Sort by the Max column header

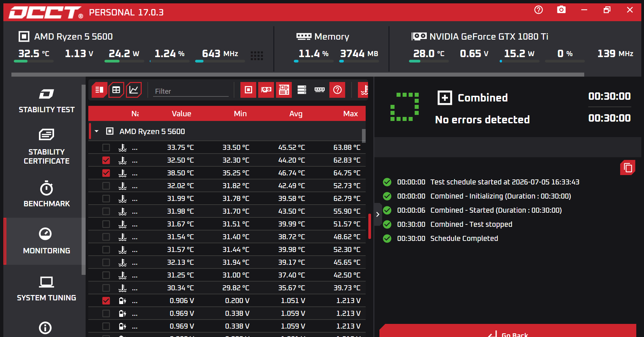click(x=351, y=114)
